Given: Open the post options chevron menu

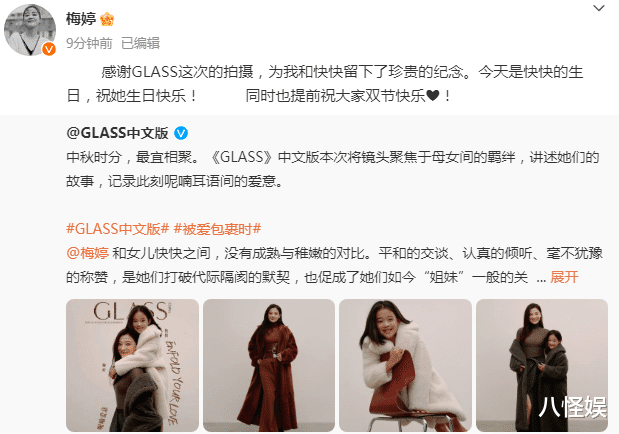Looking at the screenshot, I should tap(598, 8).
